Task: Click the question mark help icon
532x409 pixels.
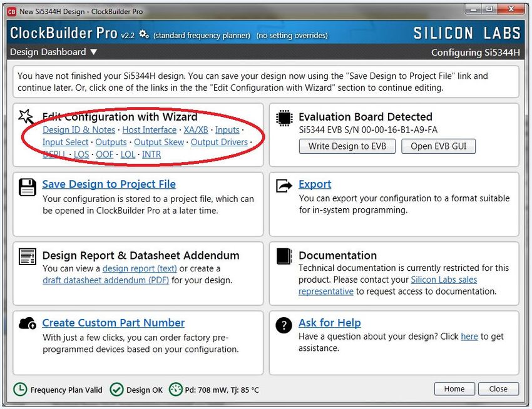Action: 284,325
